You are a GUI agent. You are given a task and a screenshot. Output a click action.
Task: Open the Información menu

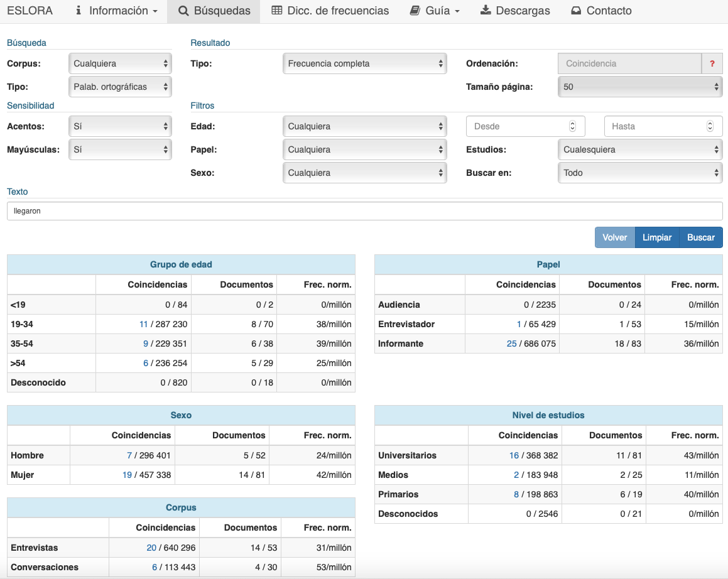[116, 11]
